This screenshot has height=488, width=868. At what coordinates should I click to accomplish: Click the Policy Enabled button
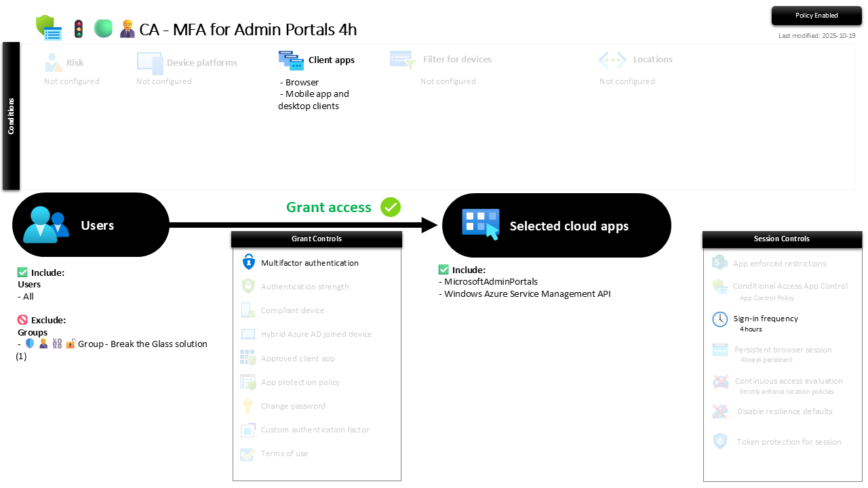816,16
